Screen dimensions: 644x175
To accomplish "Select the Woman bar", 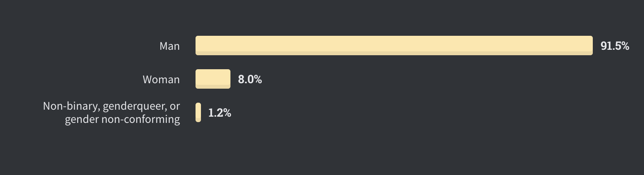I will click(x=213, y=79).
